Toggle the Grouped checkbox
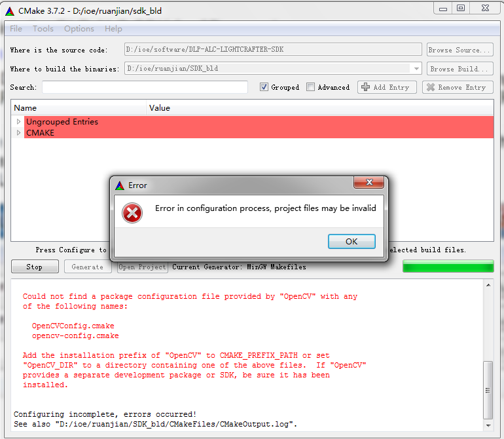 tap(264, 87)
